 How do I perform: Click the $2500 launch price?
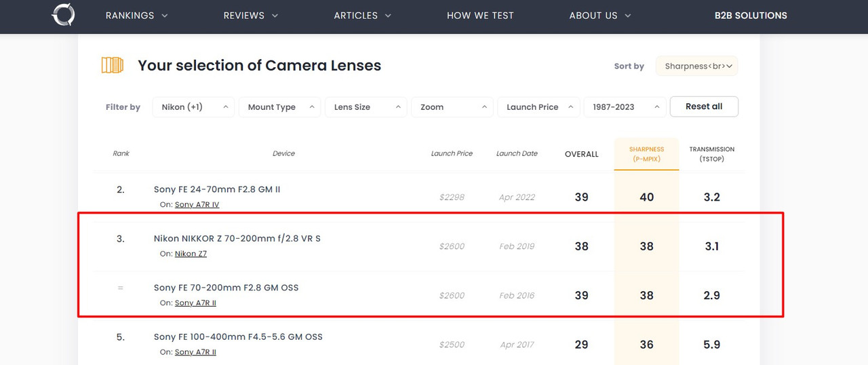point(452,345)
